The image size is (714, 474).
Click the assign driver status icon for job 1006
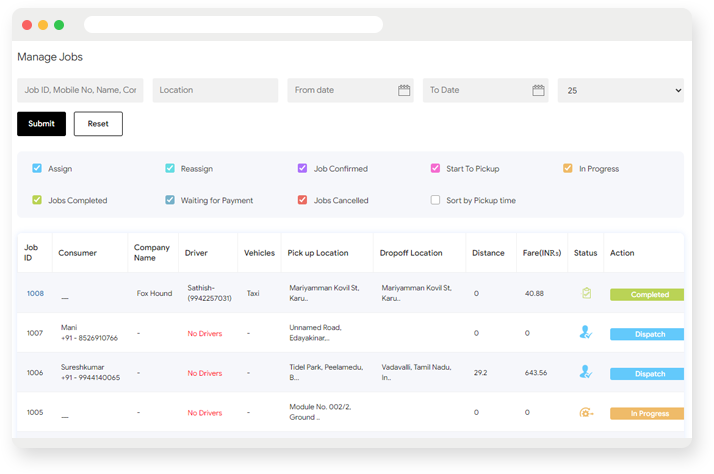[586, 372]
